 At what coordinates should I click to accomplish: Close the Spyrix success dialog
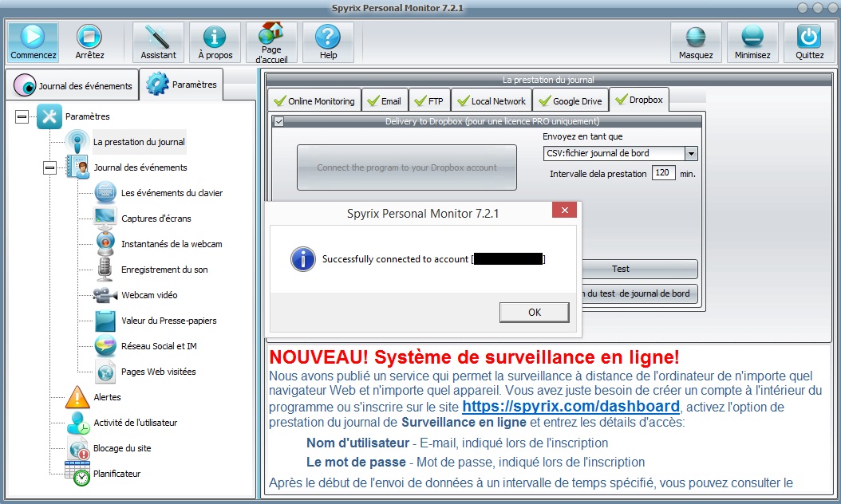564,211
